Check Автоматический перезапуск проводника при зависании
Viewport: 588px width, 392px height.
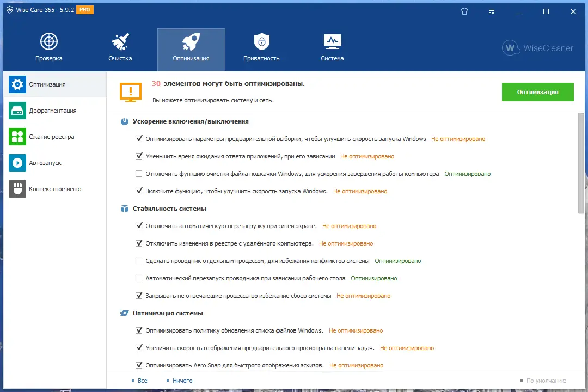[x=139, y=278]
